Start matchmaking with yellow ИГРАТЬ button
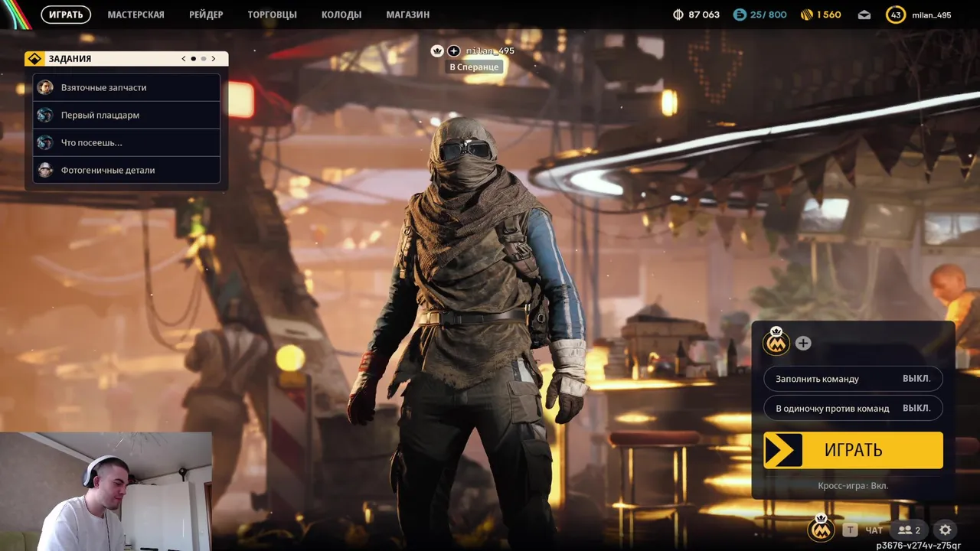The image size is (980, 551). (853, 450)
